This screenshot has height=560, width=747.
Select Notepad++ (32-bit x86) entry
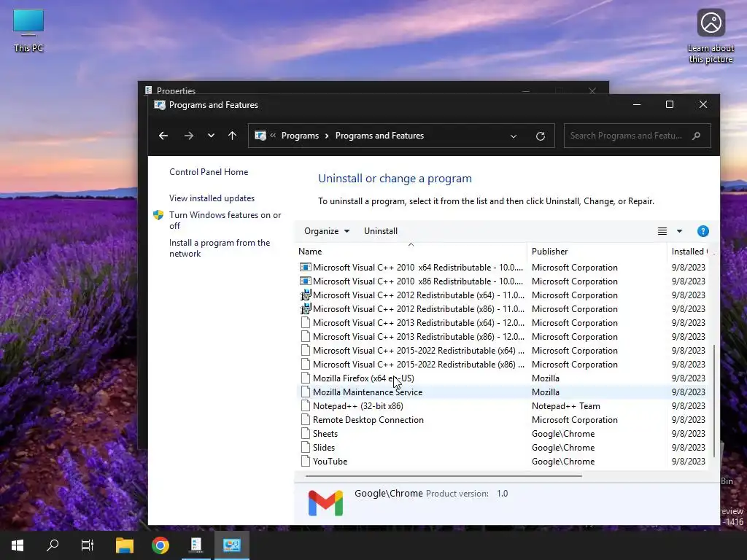(x=502, y=405)
